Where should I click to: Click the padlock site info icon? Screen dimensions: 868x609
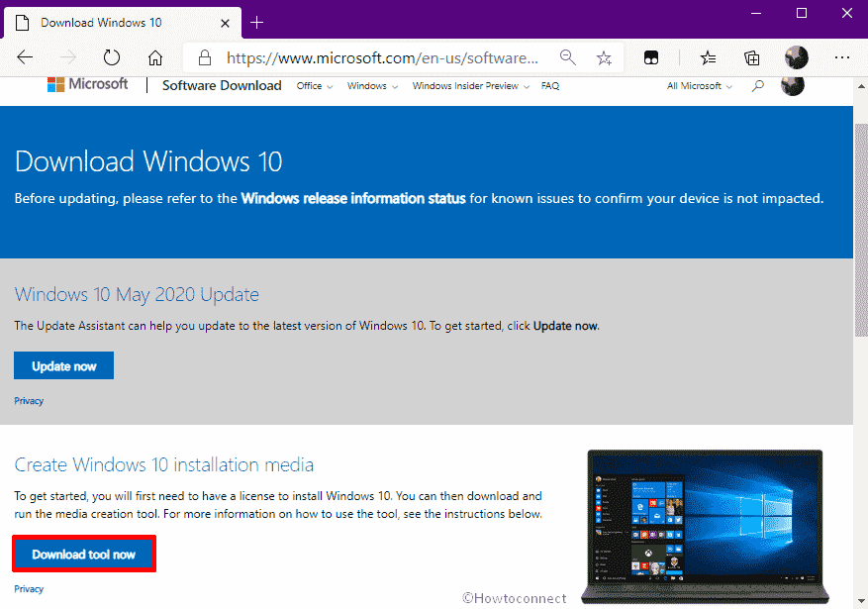point(205,57)
